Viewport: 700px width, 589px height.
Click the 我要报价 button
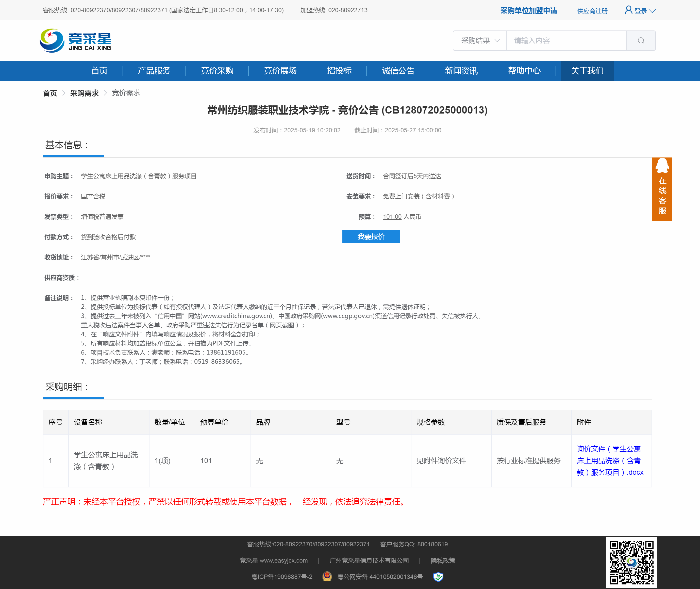click(371, 236)
